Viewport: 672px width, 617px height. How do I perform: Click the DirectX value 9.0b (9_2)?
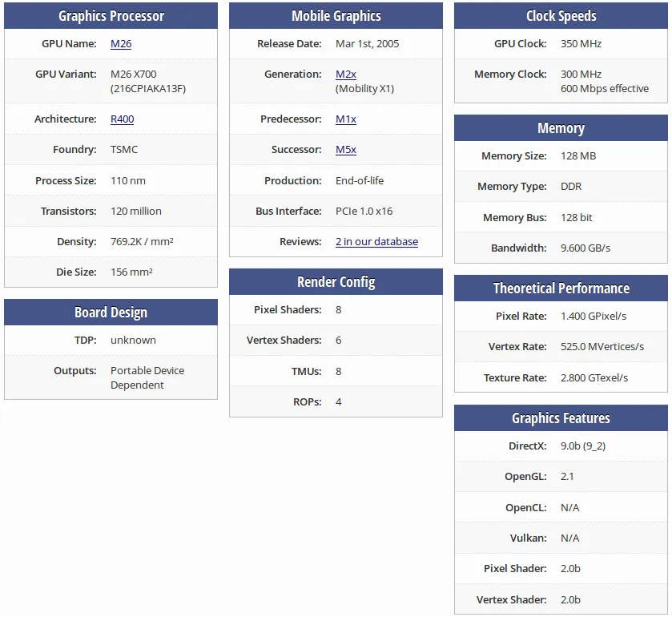point(583,446)
